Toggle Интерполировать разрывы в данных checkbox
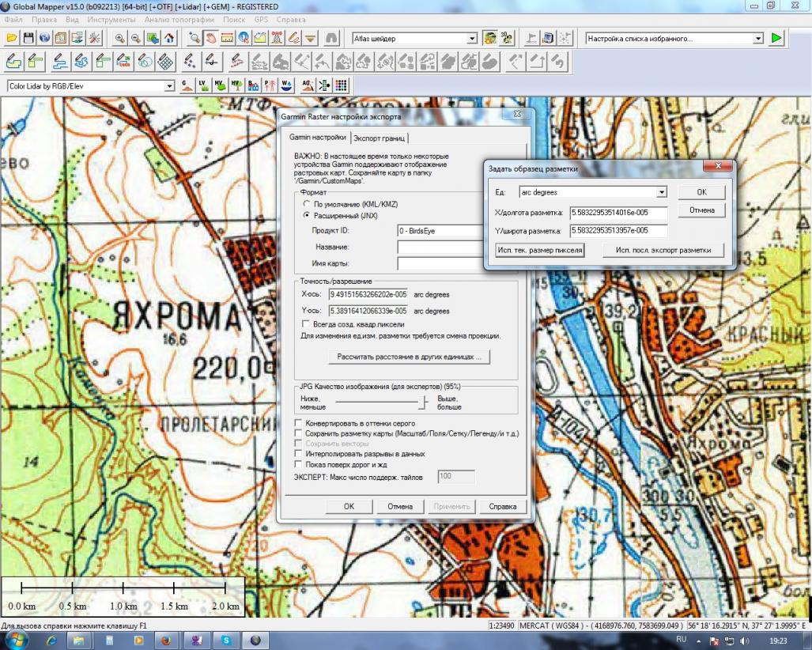Screen dimensions: 812x650 pyautogui.click(x=298, y=454)
